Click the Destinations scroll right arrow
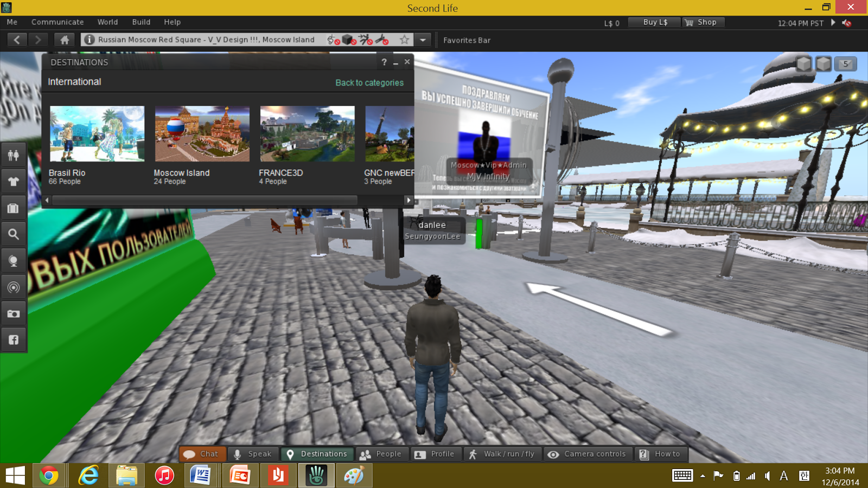Screen dimensions: 868x488 pyautogui.click(x=409, y=200)
